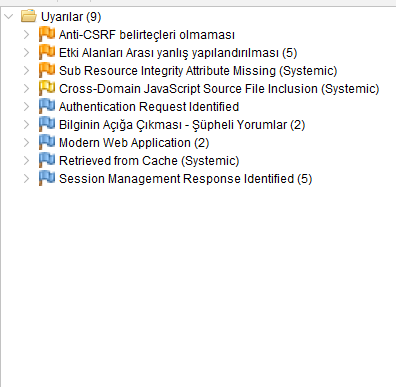The image size is (396, 387).
Task: Click blue flag of Retrieved from Cache
Action: click(47, 160)
